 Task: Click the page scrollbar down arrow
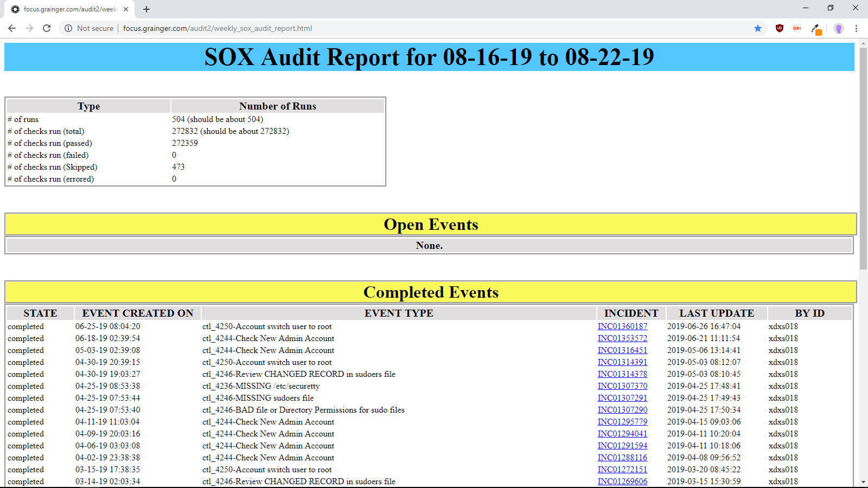tap(863, 481)
